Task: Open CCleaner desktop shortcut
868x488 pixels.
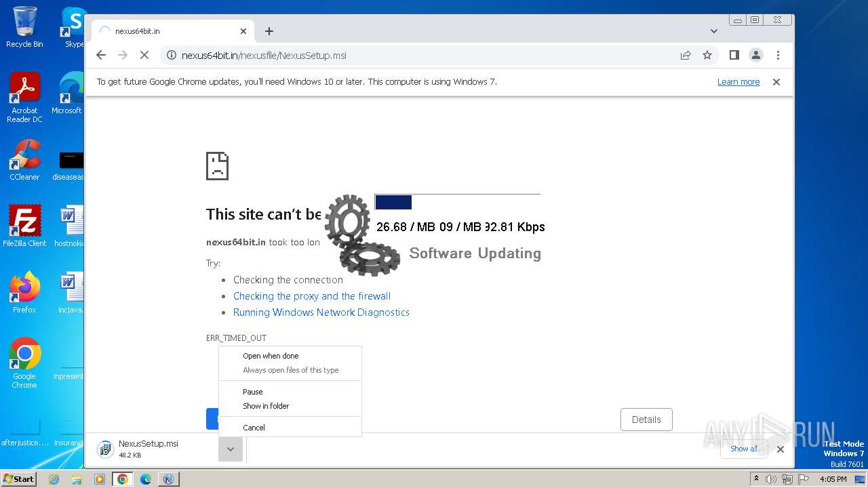Action: tap(24, 160)
